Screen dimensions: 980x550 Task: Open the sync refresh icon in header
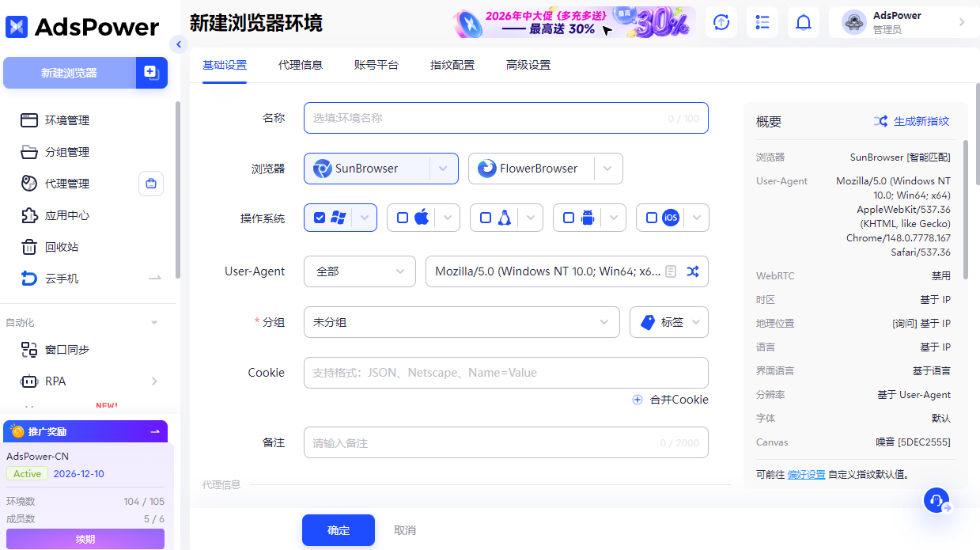coord(721,22)
